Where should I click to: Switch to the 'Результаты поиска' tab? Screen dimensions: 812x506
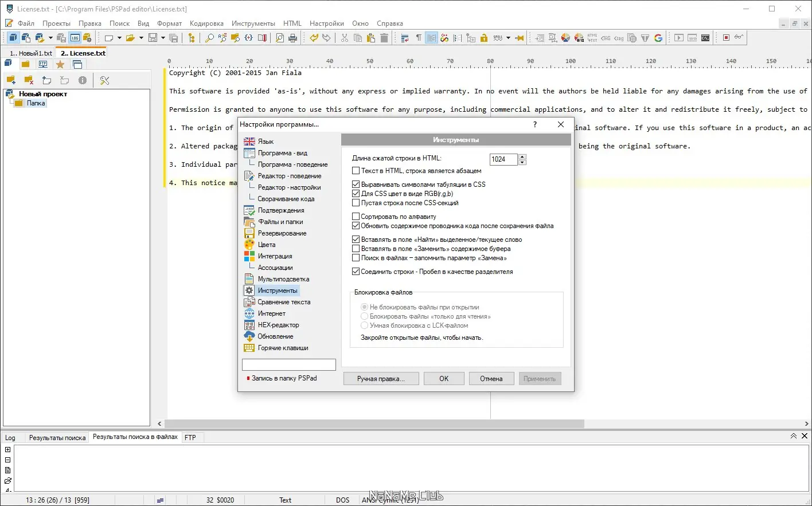point(57,438)
